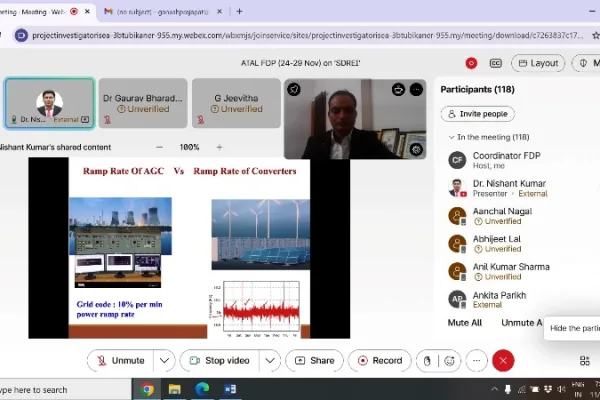Zoom out shared content with minus icon
This screenshot has width=600, height=400.
[x=154, y=147]
